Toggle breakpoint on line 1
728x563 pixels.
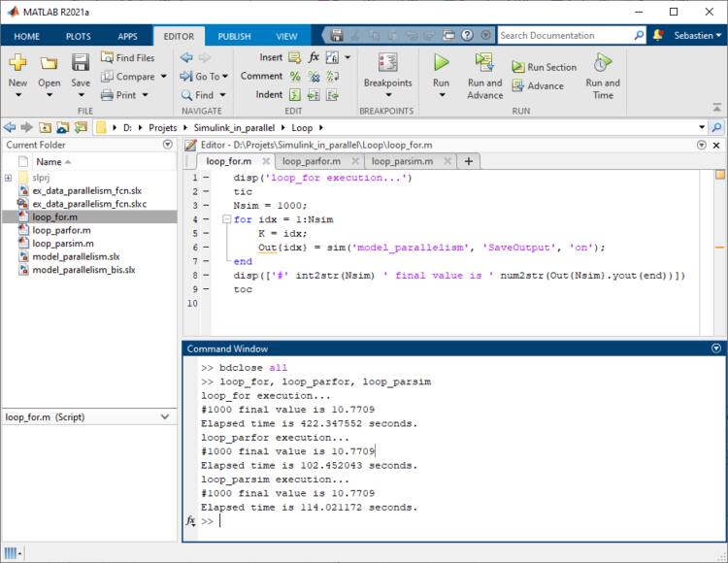pos(206,178)
